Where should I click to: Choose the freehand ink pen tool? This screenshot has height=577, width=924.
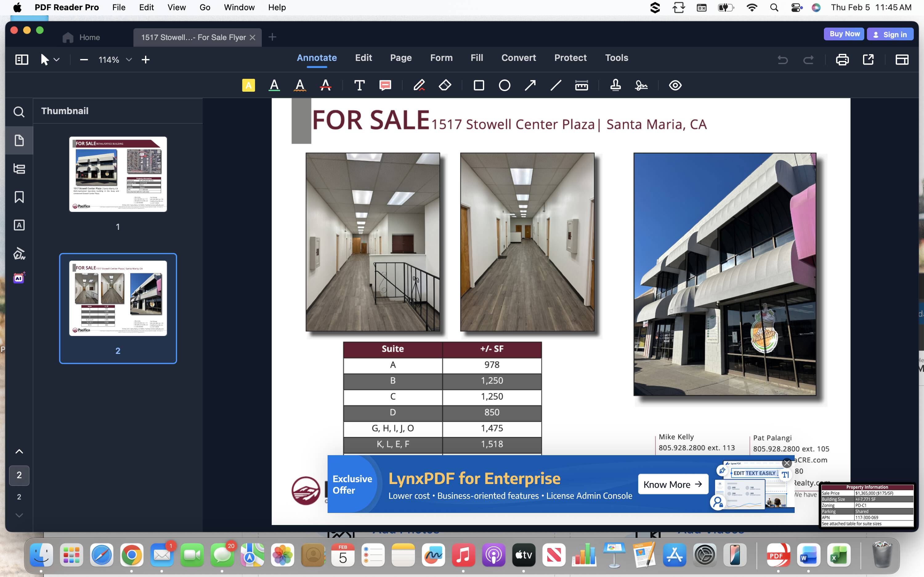point(419,85)
